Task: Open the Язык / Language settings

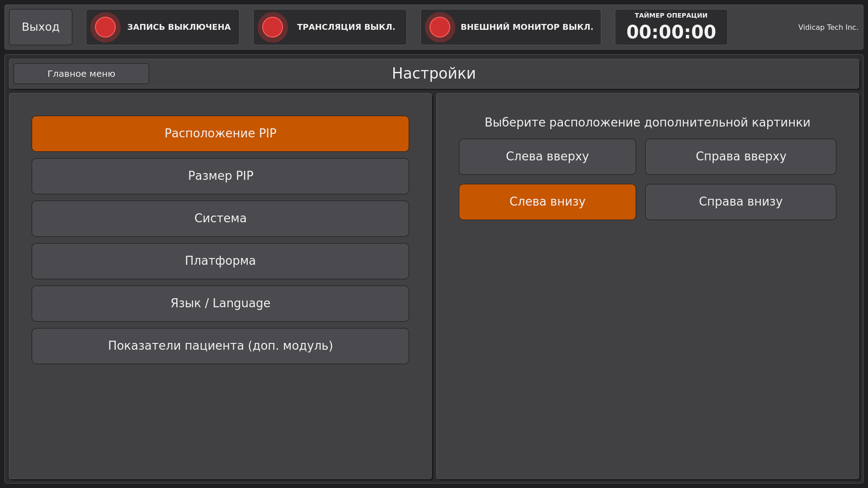Action: 220,304
